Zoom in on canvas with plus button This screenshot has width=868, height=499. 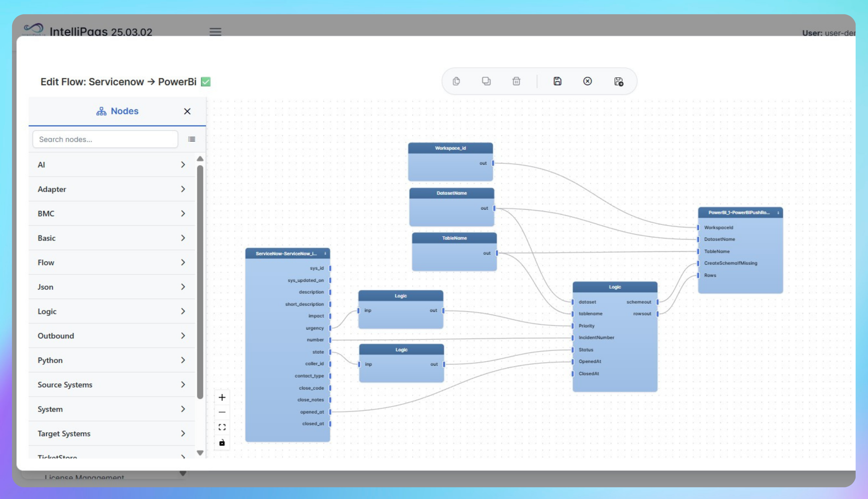(222, 397)
